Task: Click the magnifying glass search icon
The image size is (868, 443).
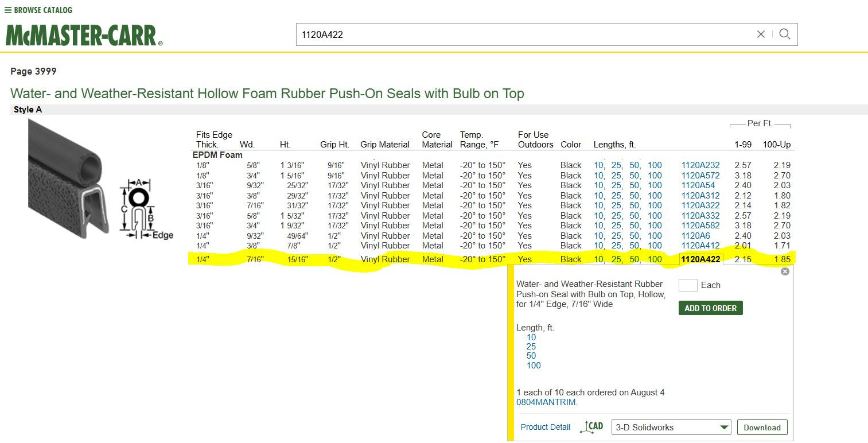Action: point(785,34)
